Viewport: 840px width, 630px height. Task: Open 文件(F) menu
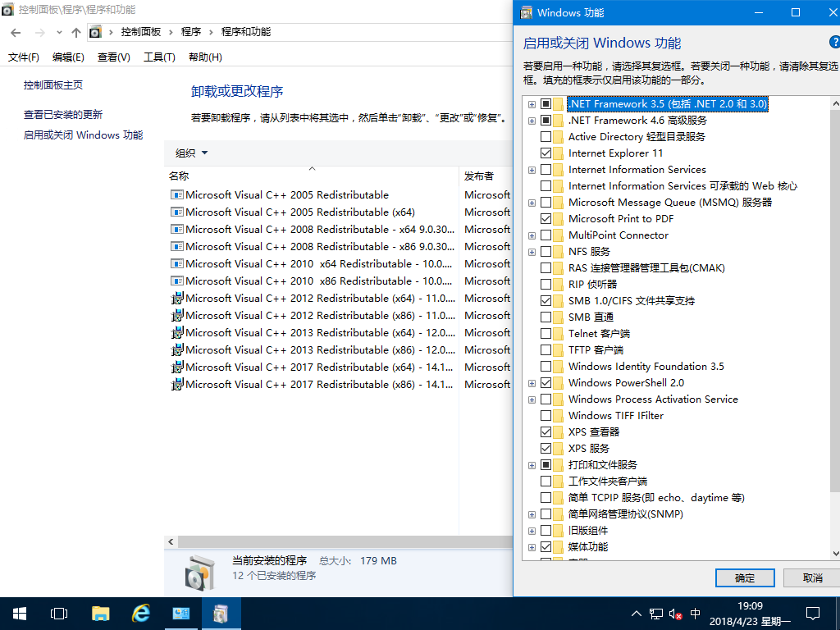[24, 57]
